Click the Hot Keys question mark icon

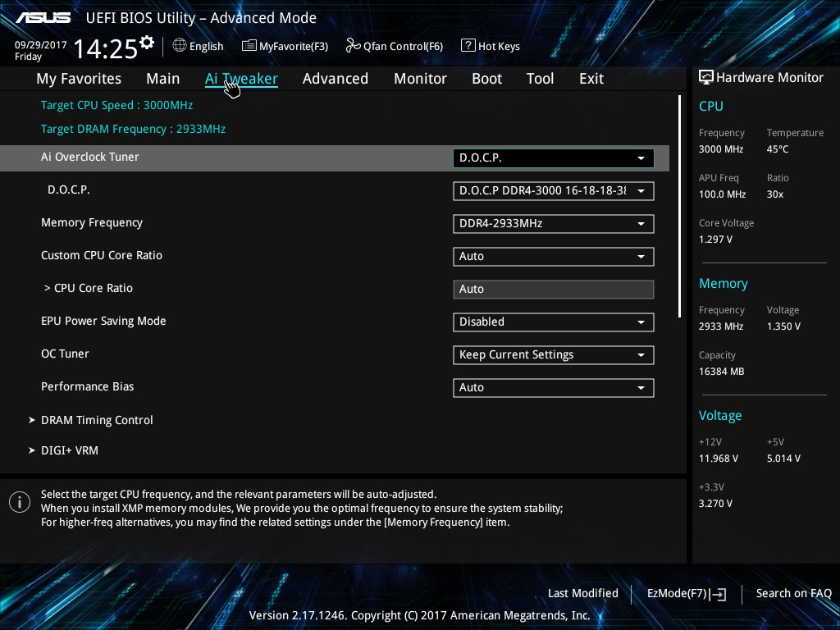click(x=468, y=46)
